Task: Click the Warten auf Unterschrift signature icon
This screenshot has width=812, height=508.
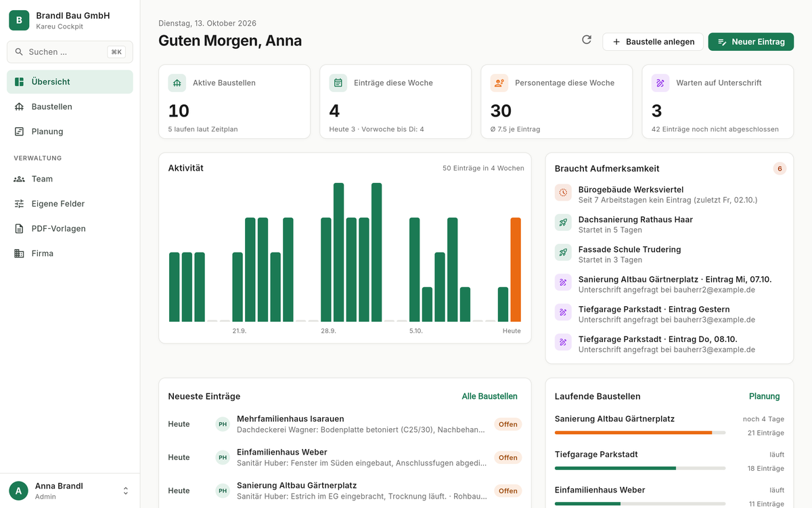Action: pyautogui.click(x=660, y=83)
